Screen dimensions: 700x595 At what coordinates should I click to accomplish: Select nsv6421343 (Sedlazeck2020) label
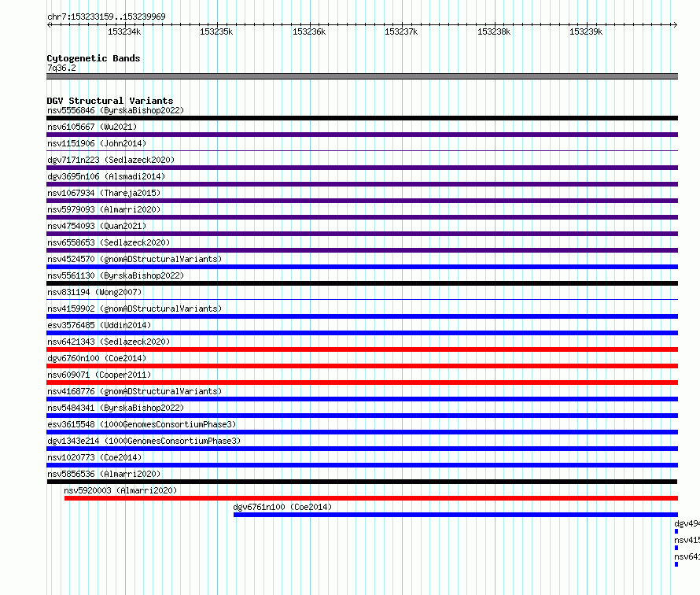pos(109,342)
